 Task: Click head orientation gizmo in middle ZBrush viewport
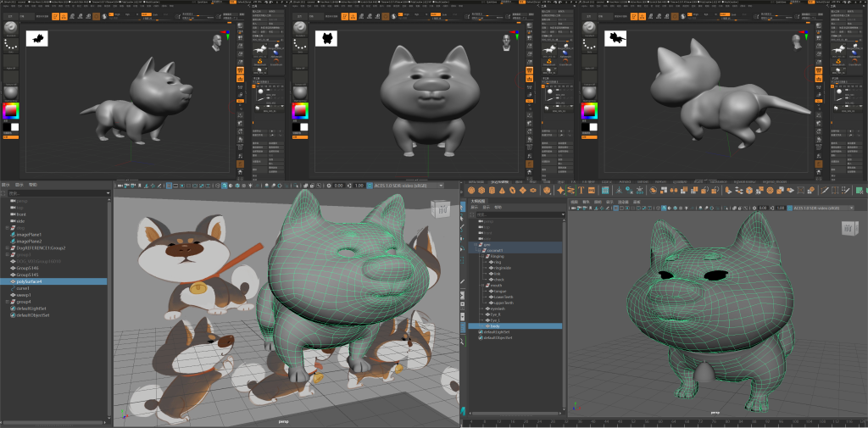pos(507,42)
